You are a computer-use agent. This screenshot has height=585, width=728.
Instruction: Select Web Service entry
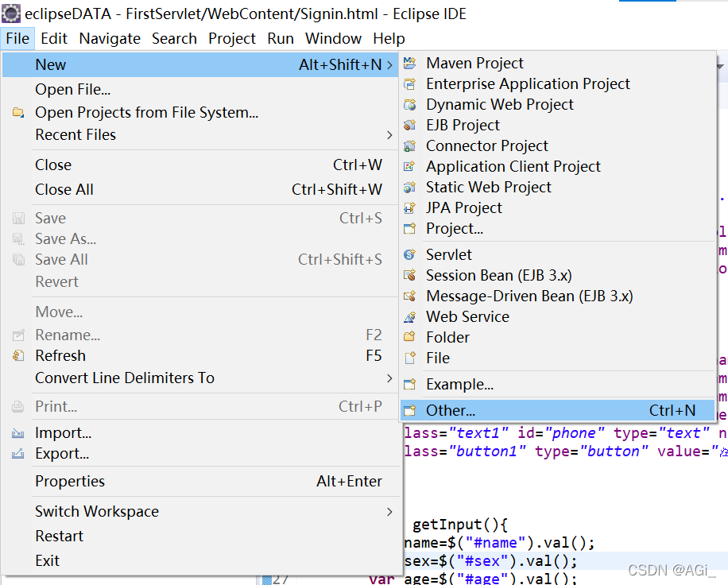(x=557, y=316)
